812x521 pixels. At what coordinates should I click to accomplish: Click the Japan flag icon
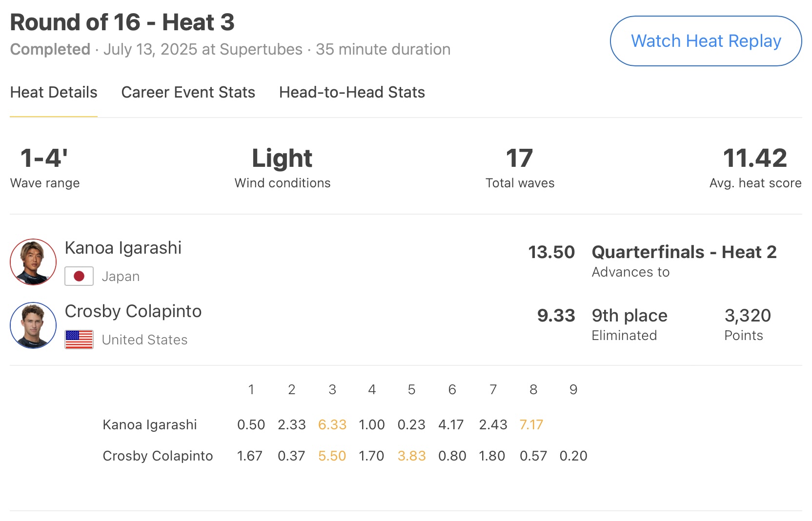tap(79, 277)
